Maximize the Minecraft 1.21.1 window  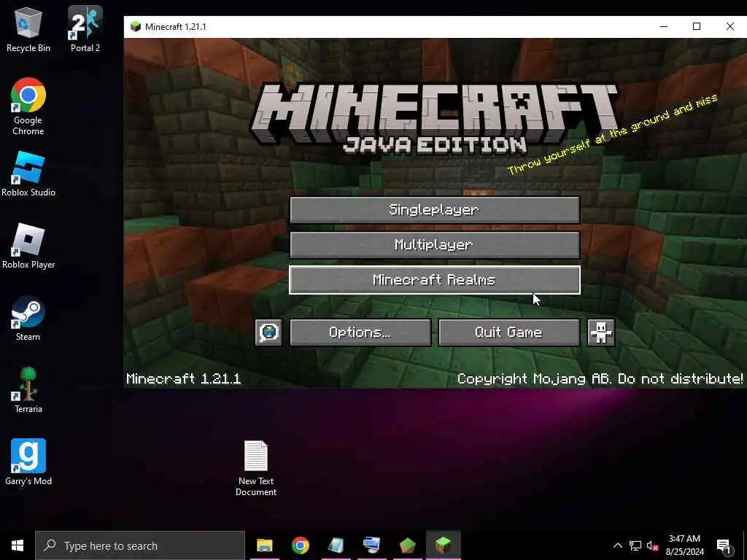click(x=697, y=27)
